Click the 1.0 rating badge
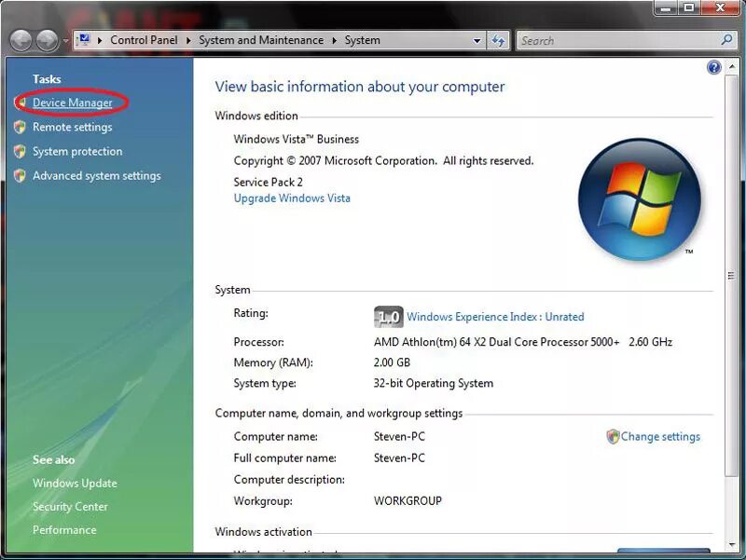Viewport: 746px width, 560px height. (x=388, y=317)
